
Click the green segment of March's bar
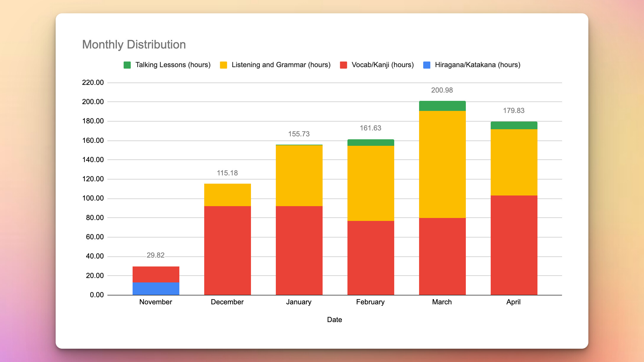point(442,106)
